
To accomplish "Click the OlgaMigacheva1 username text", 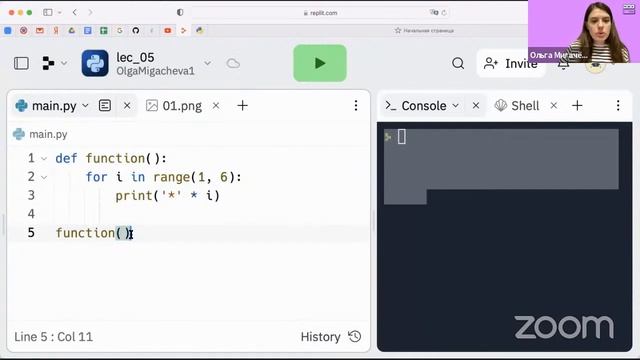I will tap(156, 71).
